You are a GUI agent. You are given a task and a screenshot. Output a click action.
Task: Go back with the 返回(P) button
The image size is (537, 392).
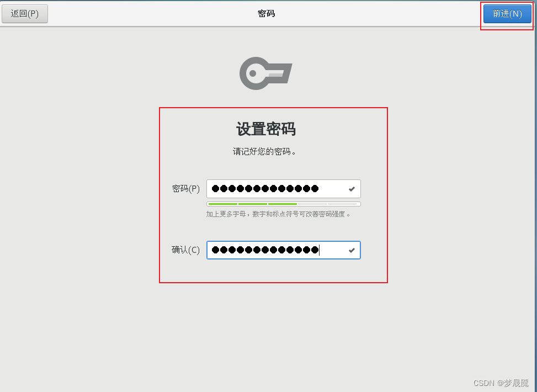point(25,14)
